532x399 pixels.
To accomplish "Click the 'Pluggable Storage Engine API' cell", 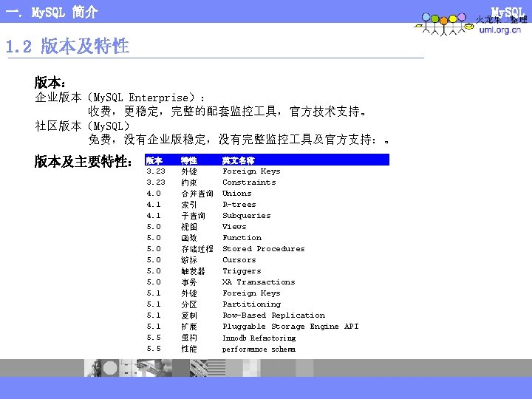I will coord(290,327).
